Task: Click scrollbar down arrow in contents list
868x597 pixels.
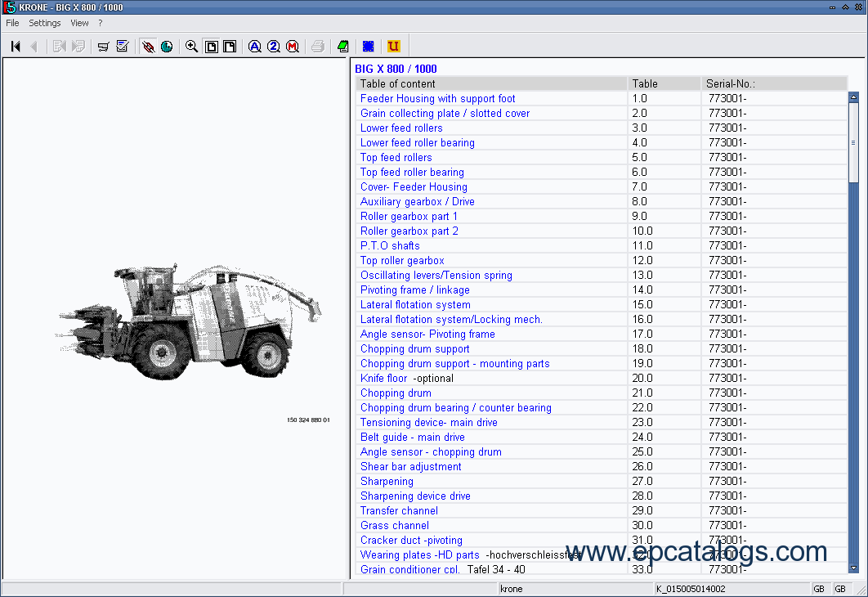Action: [853, 568]
